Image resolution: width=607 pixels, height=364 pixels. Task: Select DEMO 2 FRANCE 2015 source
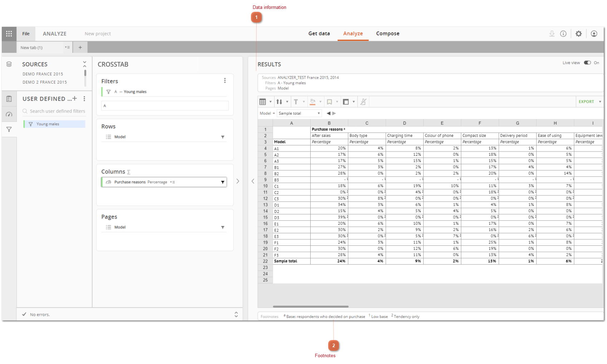point(45,82)
